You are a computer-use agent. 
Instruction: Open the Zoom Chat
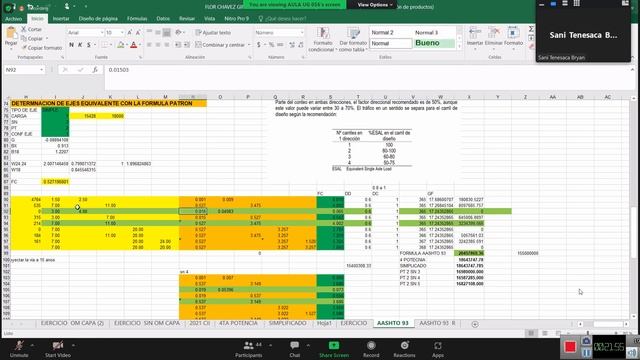(x=295, y=349)
